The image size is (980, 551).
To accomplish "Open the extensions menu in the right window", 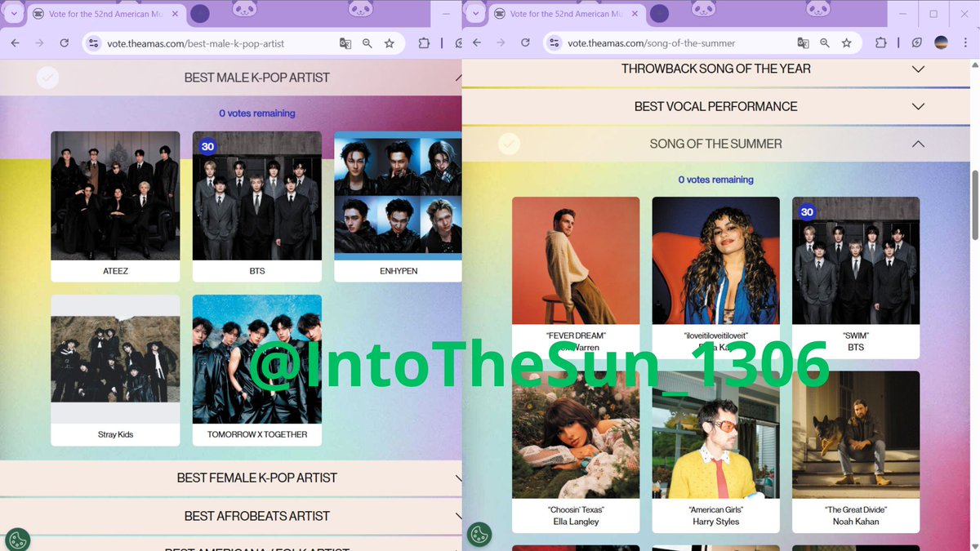I will pos(881,43).
